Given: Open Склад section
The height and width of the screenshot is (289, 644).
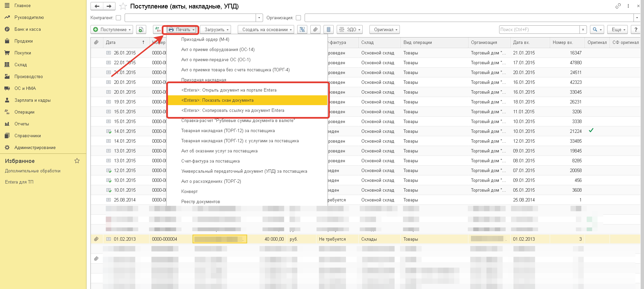Looking at the screenshot, I should click(x=21, y=65).
